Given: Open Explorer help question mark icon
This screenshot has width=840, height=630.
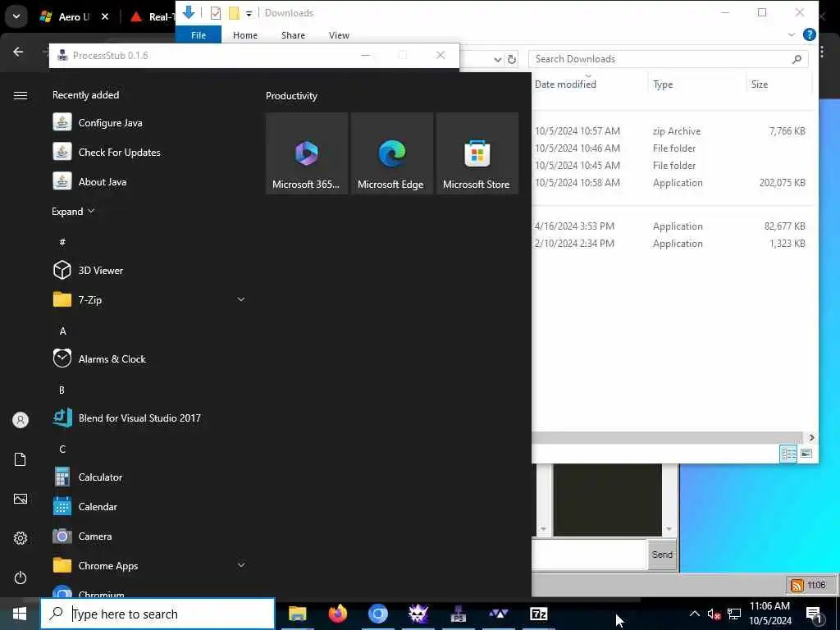Looking at the screenshot, I should tap(809, 34).
